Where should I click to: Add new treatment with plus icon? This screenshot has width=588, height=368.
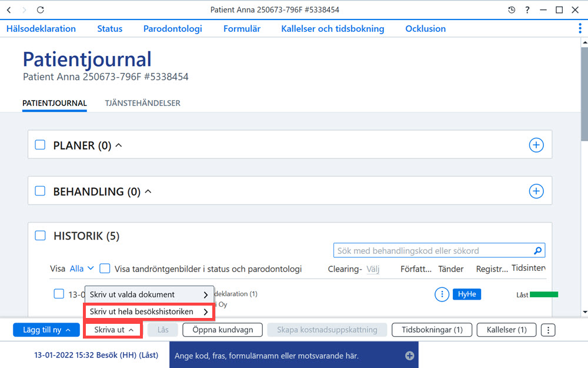536,191
